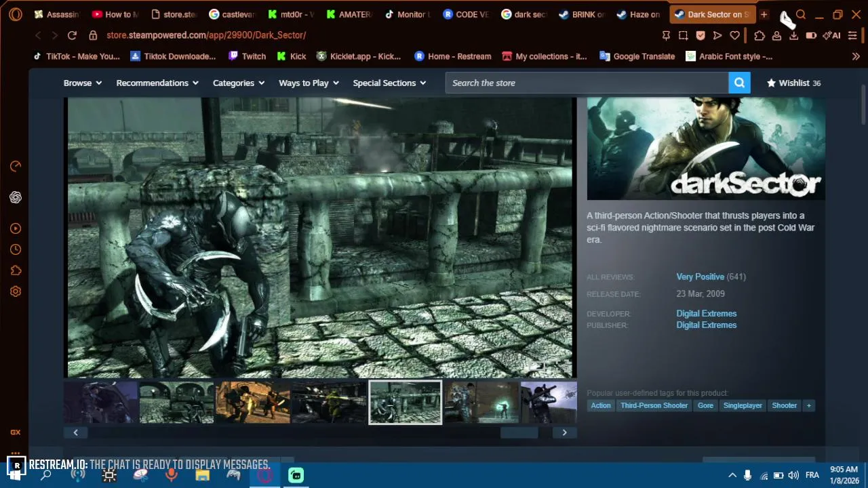The height and width of the screenshot is (488, 868).
Task: Open the developer Digital Extremes link
Action: coord(706,313)
